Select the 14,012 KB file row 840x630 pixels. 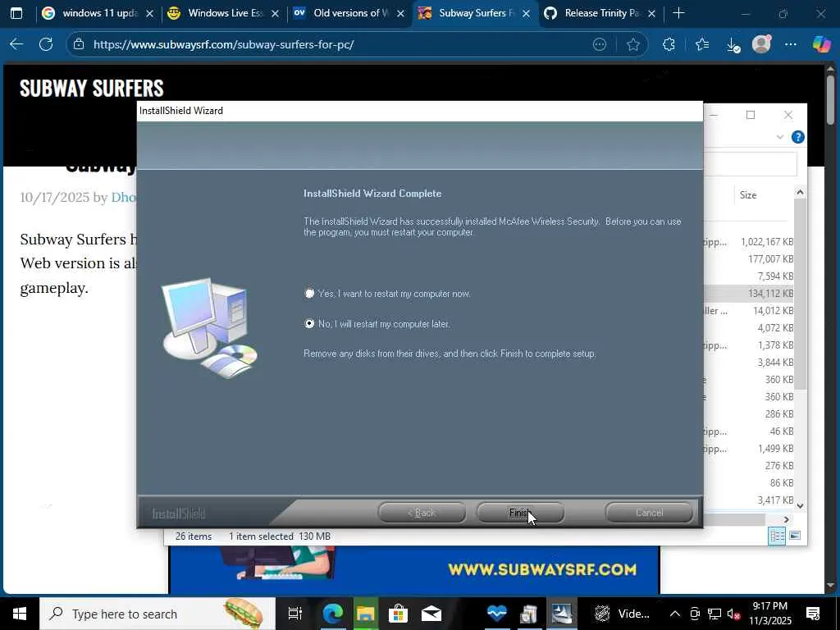pyautogui.click(x=748, y=310)
